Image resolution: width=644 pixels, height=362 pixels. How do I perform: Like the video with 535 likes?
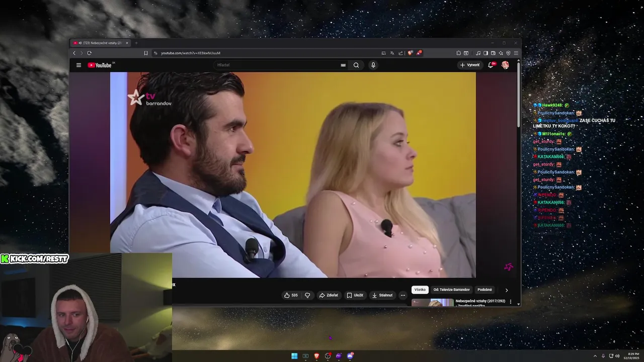[291, 295]
